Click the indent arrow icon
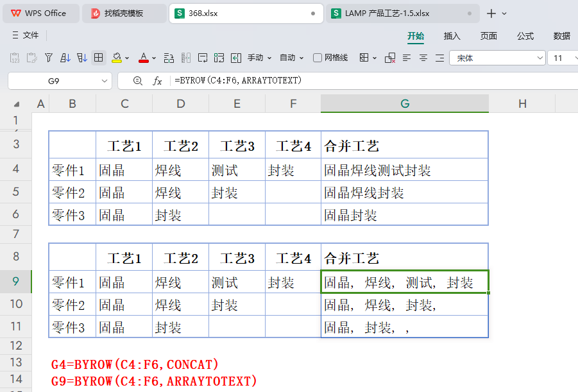 tap(236, 58)
